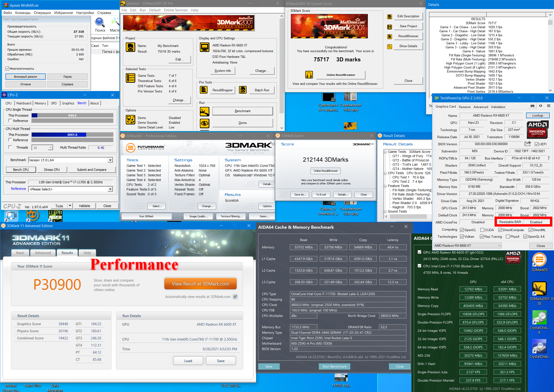Open the Online Services menu in 3DMark2001
Image resolution: width=554 pixels, height=392 pixels.
click(176, 10)
